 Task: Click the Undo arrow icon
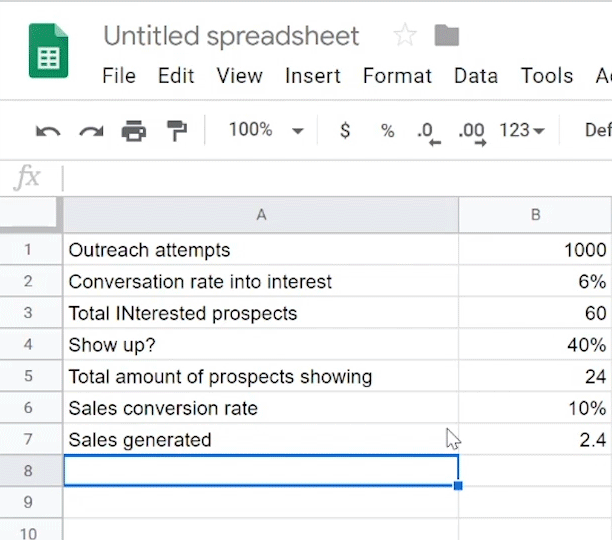click(x=47, y=131)
